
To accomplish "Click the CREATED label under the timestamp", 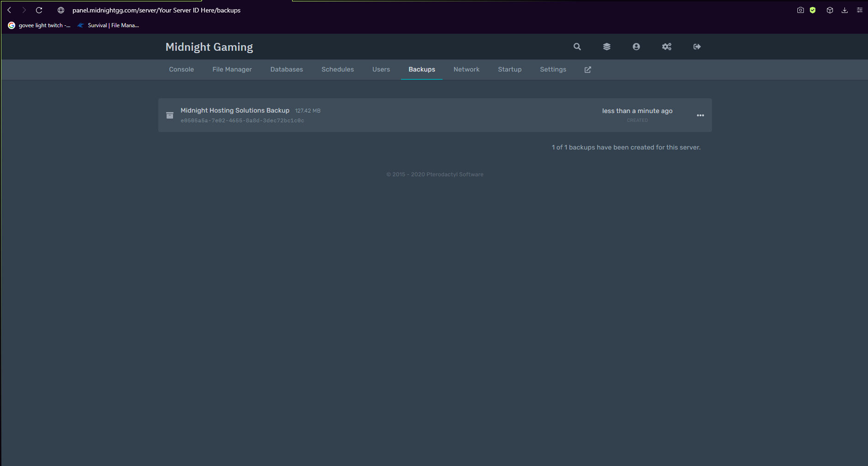I will click(x=637, y=120).
